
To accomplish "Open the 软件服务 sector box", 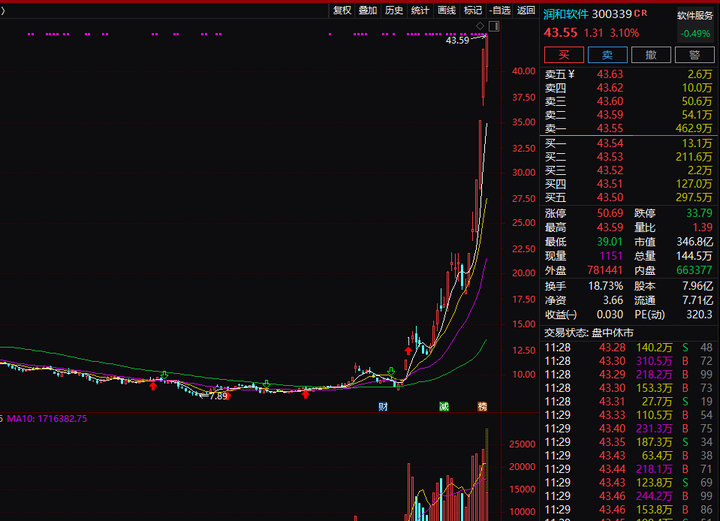I will (x=695, y=24).
